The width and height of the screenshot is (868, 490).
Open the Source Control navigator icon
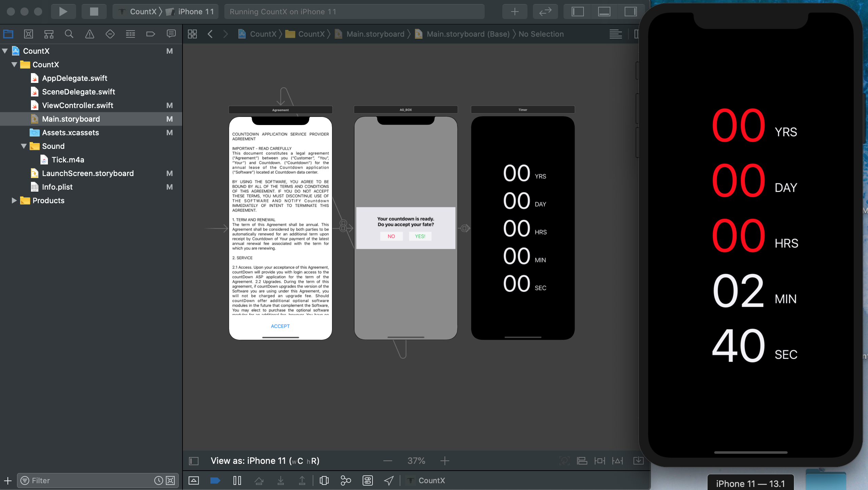29,34
